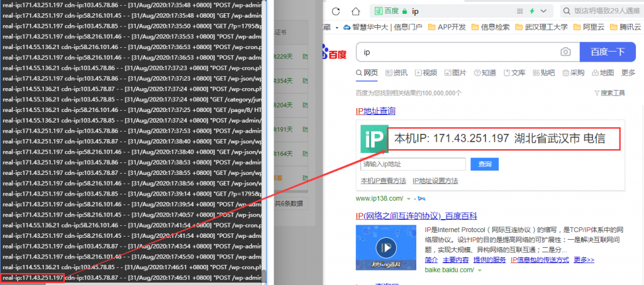Open the IP信息包的传送方式 sublink
This screenshot has width=644, height=285.
point(540,260)
